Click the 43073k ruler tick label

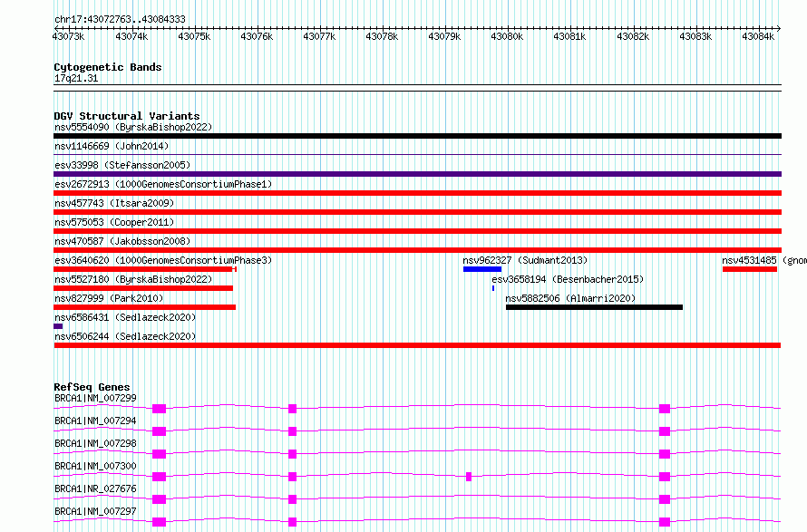point(68,36)
